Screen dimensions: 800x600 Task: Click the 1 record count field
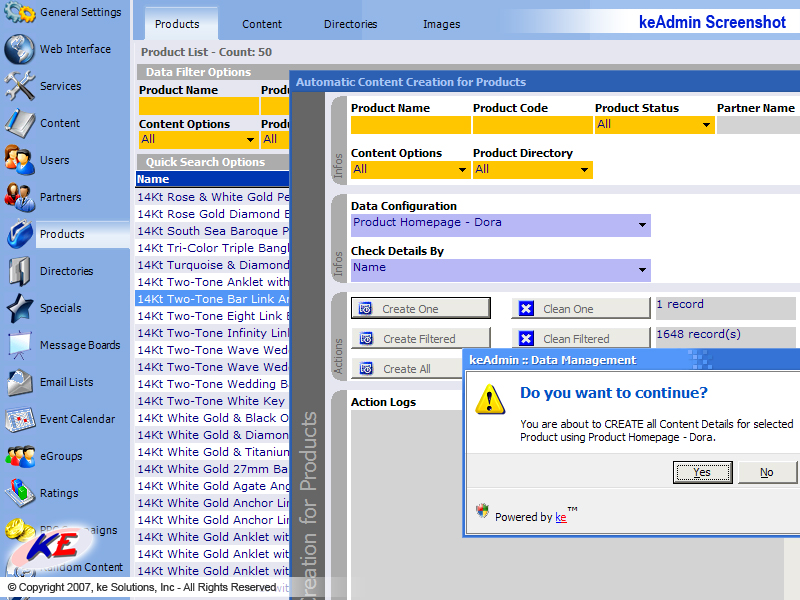[x=726, y=308]
